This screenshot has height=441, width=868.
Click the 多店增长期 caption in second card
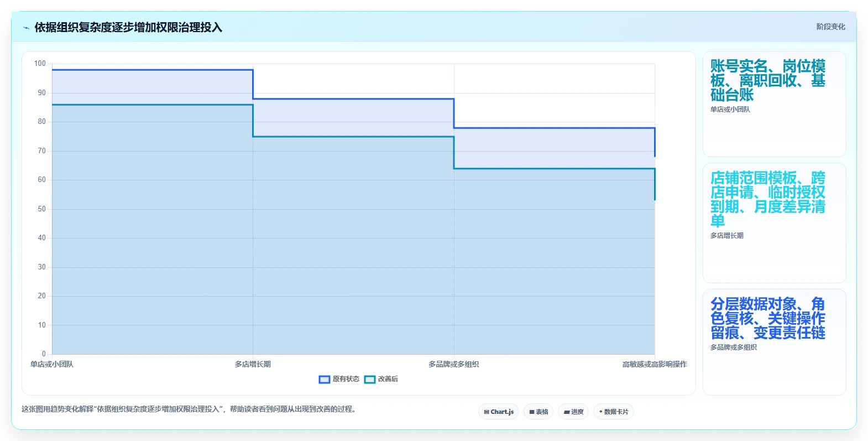click(727, 236)
